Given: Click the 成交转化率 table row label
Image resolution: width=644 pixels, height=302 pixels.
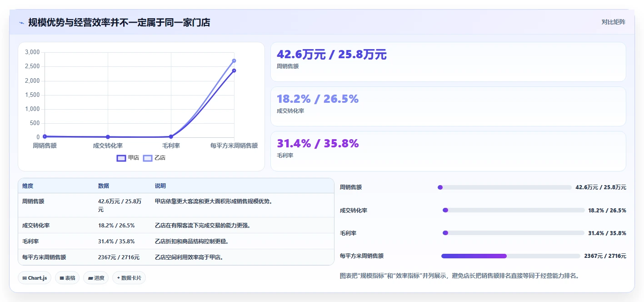Looking at the screenshot, I should point(36,225).
